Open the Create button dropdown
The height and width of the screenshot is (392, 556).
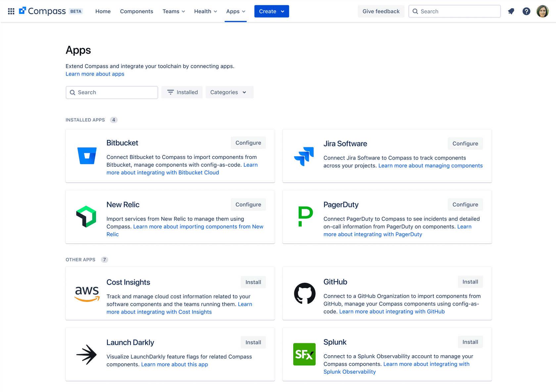tap(271, 11)
